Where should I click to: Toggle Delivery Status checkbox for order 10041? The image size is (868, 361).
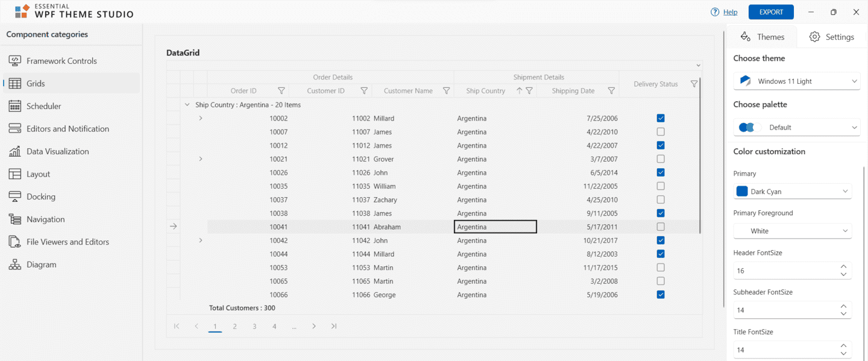pos(661,227)
